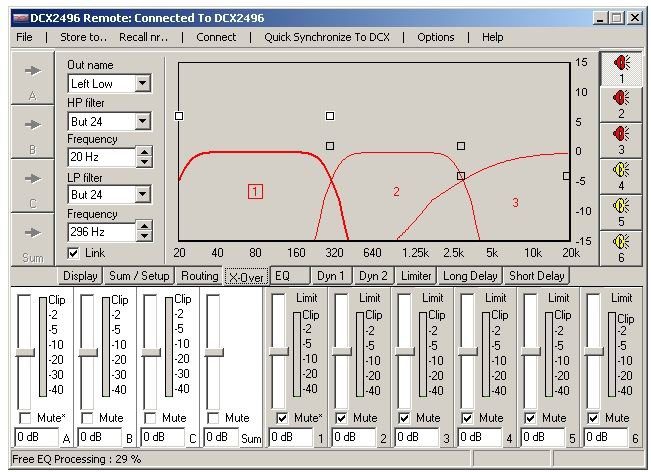The image size is (651, 472).
Task: Mute the Sum channel
Action: pyautogui.click(x=213, y=418)
